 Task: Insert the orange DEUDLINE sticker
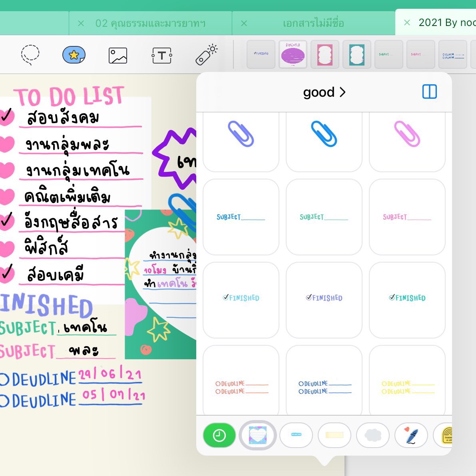coord(241,380)
